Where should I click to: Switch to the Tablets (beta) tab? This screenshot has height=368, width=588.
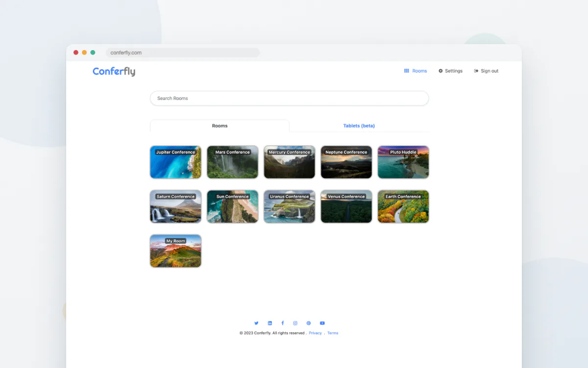(359, 126)
